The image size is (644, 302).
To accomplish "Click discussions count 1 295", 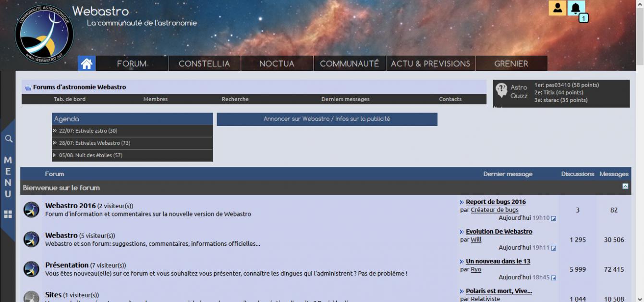I will (578, 240).
